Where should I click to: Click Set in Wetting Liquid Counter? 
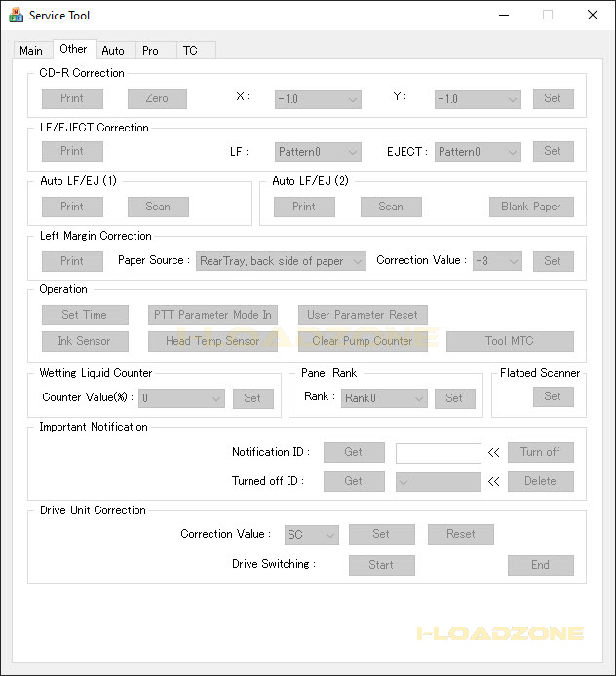point(253,398)
